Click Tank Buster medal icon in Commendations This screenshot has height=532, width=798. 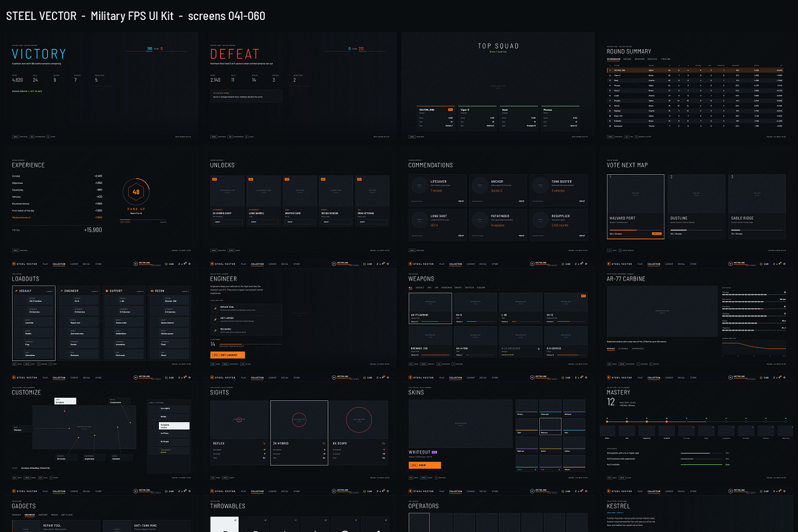[541, 186]
